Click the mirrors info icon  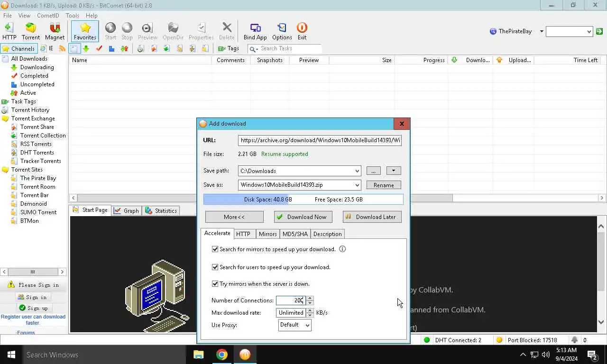tap(342, 249)
